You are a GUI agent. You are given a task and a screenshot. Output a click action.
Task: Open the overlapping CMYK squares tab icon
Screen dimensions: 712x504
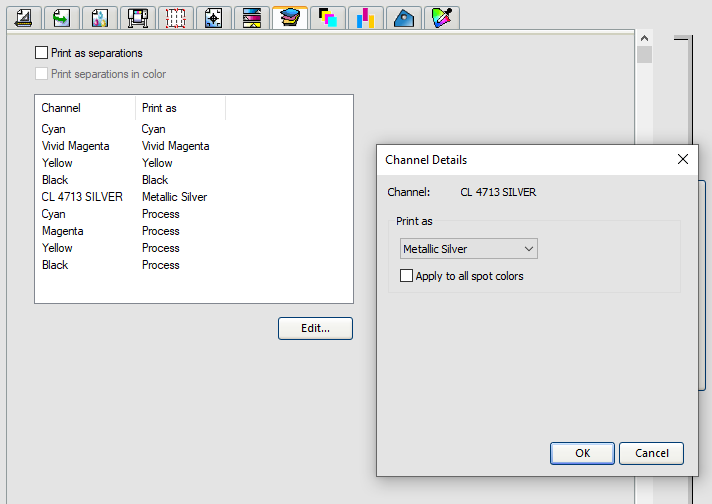pyautogui.click(x=328, y=18)
